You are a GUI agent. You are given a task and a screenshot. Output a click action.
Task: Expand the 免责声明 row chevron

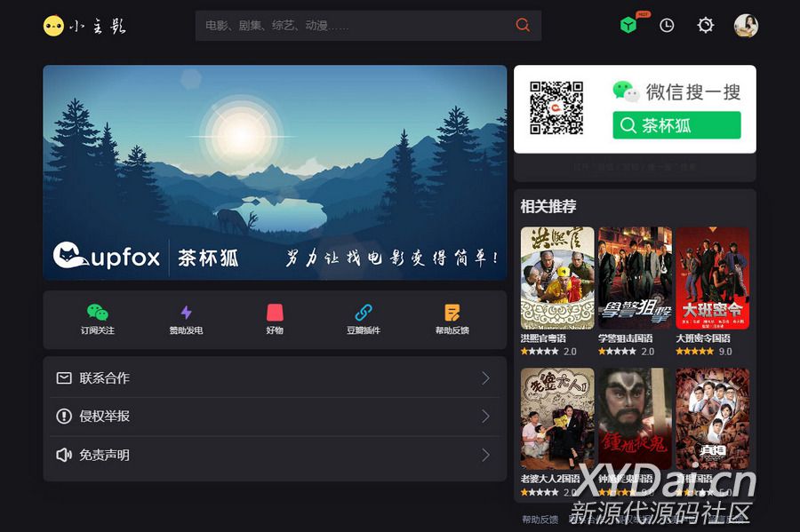point(485,455)
